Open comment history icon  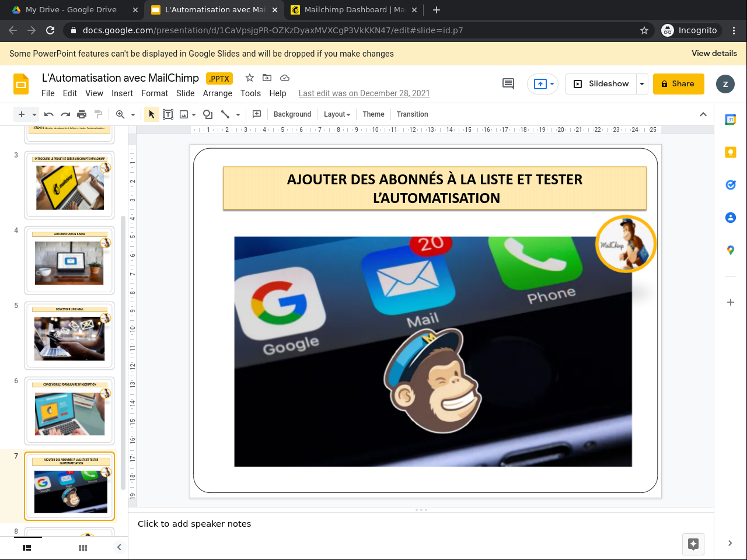pyautogui.click(x=508, y=84)
